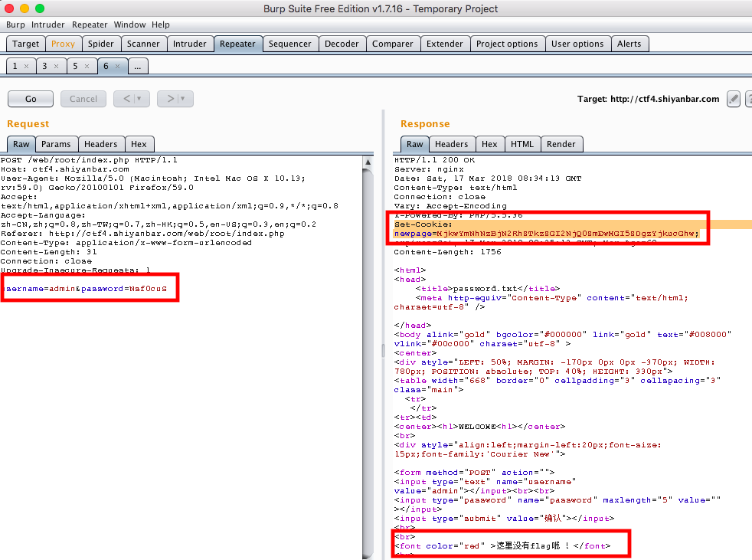Show Request Headers view
752x560 pixels.
[101, 144]
